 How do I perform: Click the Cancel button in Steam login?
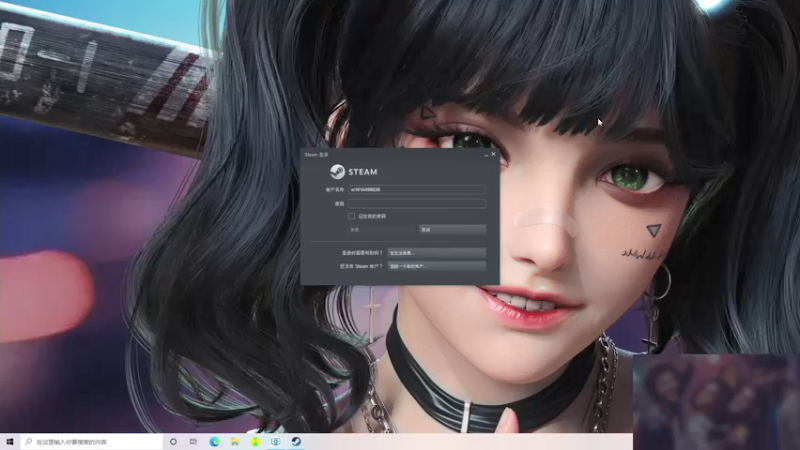point(453,230)
